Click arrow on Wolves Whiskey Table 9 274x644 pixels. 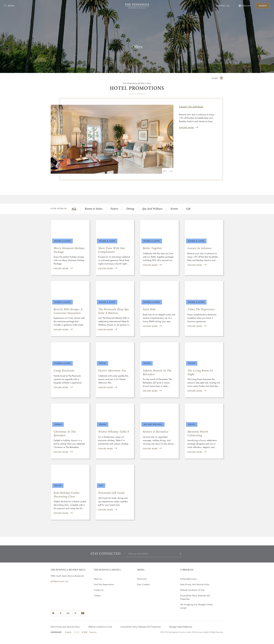pyautogui.click(x=116, y=448)
